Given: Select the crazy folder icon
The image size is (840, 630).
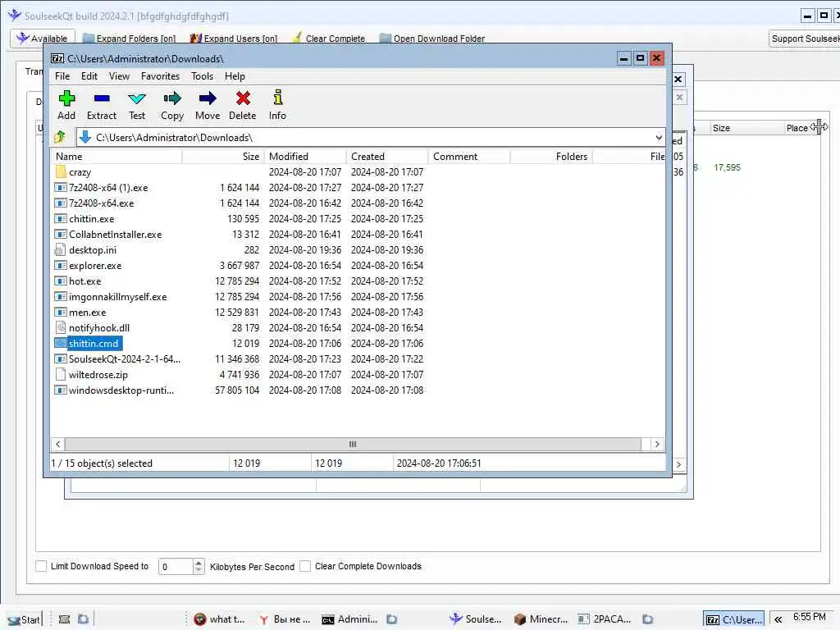Looking at the screenshot, I should pyautogui.click(x=61, y=172).
